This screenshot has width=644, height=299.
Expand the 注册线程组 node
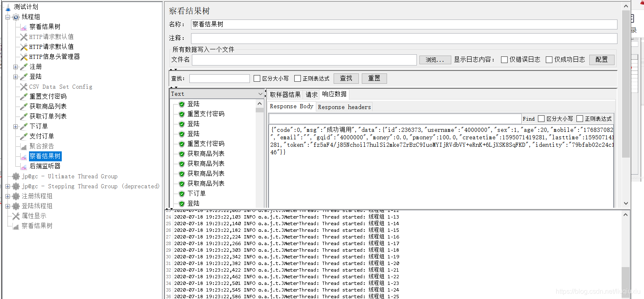point(7,196)
